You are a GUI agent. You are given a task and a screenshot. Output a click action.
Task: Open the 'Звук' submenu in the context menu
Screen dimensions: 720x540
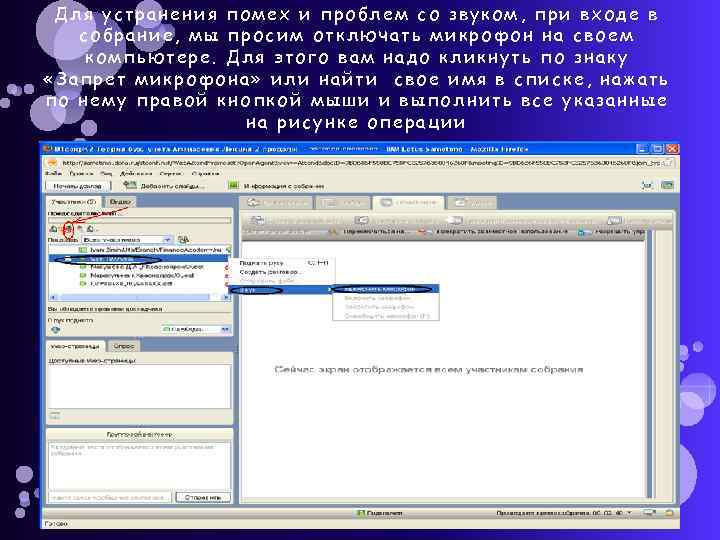pos(281,289)
